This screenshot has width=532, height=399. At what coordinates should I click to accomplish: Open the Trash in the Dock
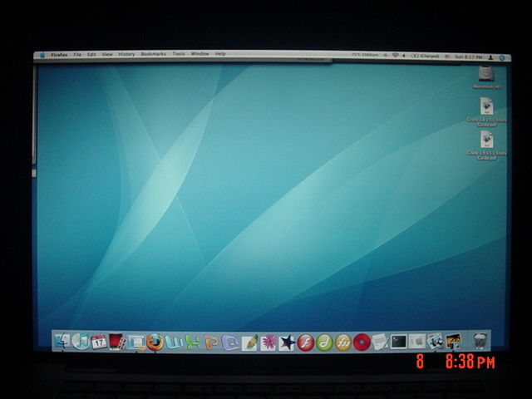[x=480, y=340]
